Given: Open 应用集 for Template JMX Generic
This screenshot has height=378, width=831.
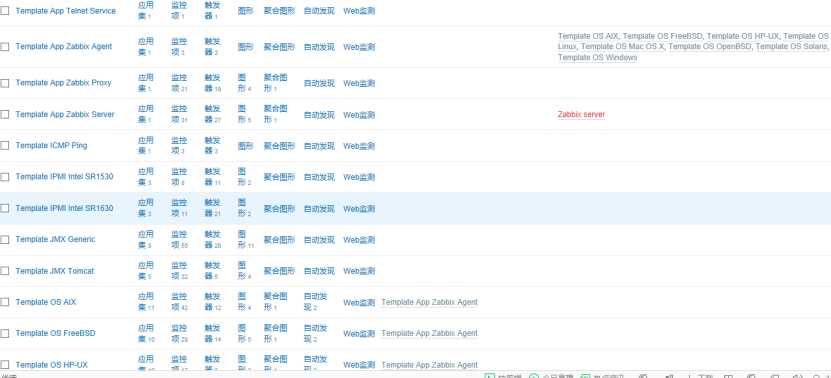Looking at the screenshot, I should [146, 240].
